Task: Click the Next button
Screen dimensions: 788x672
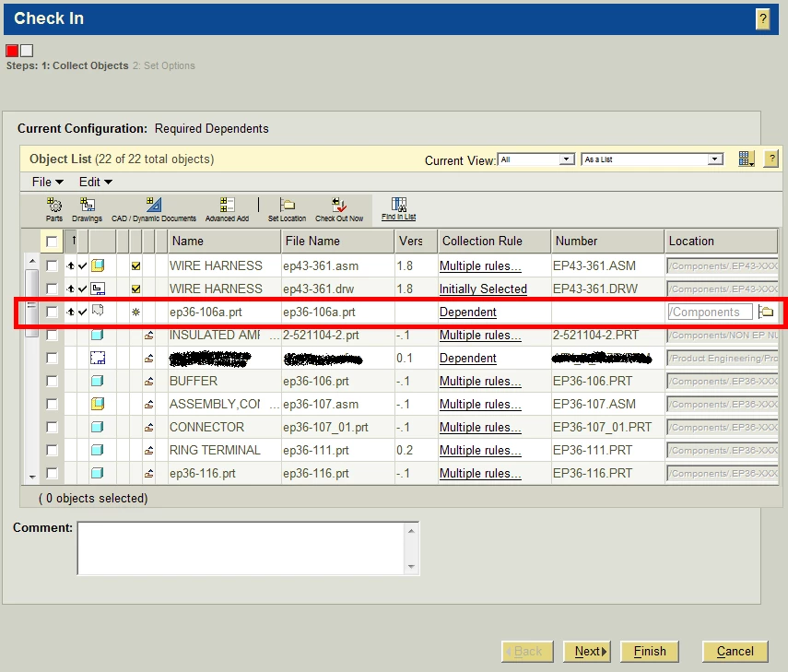Action: [x=587, y=652]
